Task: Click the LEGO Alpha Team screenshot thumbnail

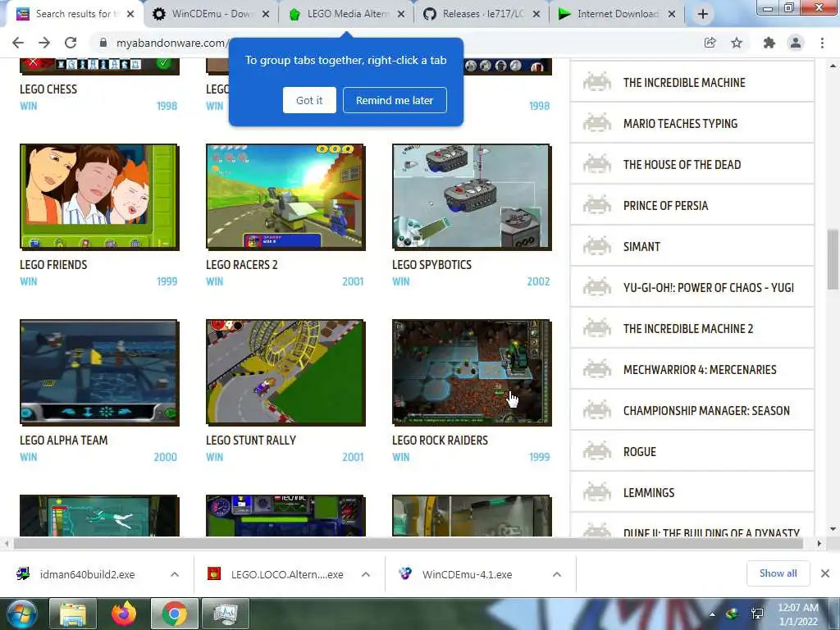Action: pyautogui.click(x=99, y=372)
